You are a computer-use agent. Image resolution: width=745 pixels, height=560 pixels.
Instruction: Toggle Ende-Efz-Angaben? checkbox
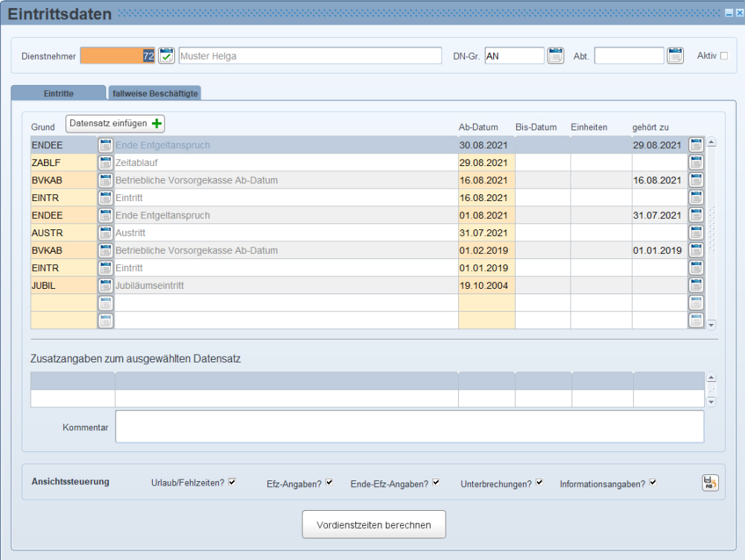pyautogui.click(x=436, y=482)
